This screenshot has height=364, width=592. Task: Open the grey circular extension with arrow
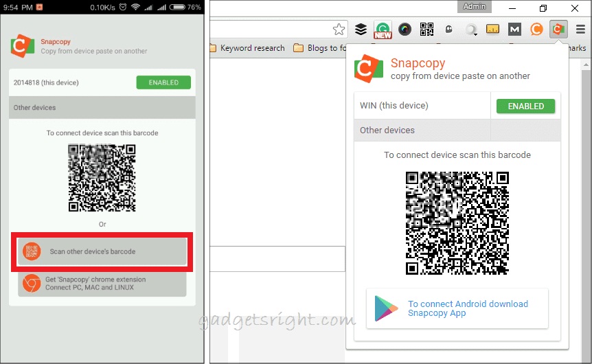click(x=471, y=30)
